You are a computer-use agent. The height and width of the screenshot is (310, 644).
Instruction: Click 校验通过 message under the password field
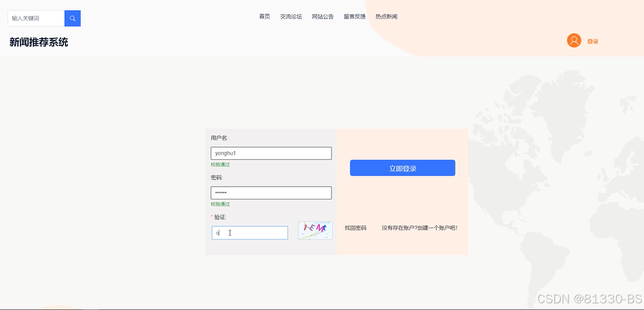click(220, 204)
